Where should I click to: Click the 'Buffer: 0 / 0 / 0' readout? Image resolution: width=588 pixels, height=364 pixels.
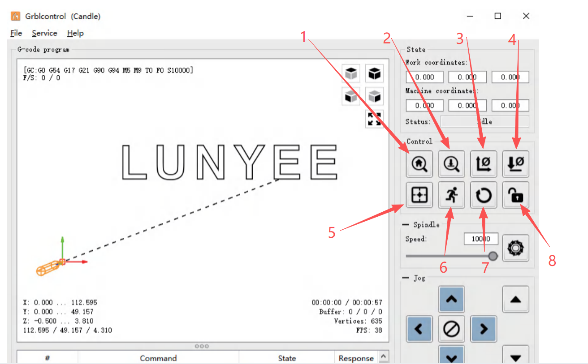click(x=351, y=312)
